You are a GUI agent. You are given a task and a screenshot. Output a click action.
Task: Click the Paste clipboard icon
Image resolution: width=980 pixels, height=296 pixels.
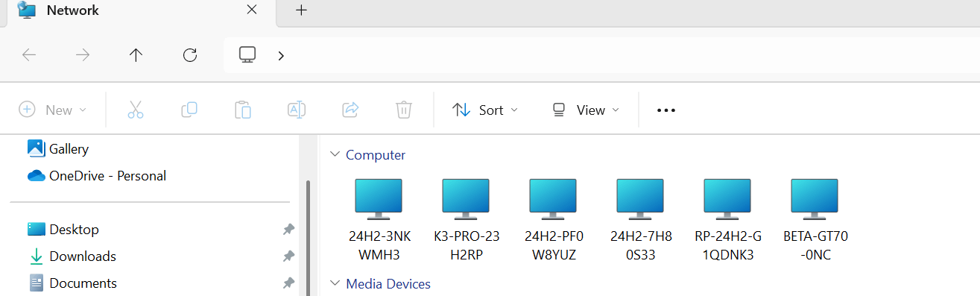click(x=242, y=110)
